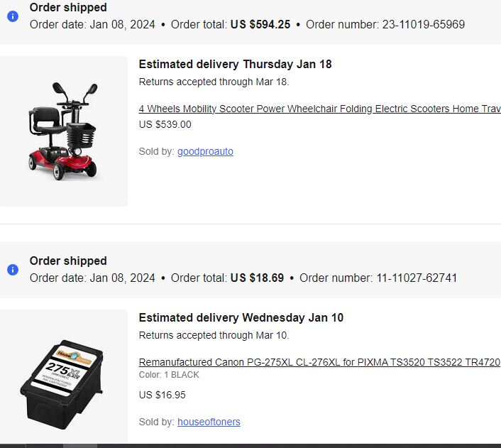This screenshot has width=501, height=448.
Task: Visit the houseoftoners seller page
Action: 209,422
